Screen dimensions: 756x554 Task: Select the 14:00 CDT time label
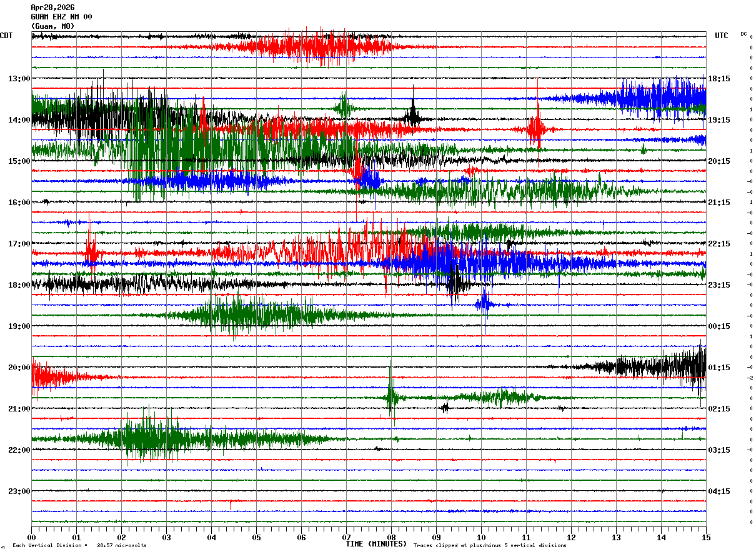tap(19, 120)
